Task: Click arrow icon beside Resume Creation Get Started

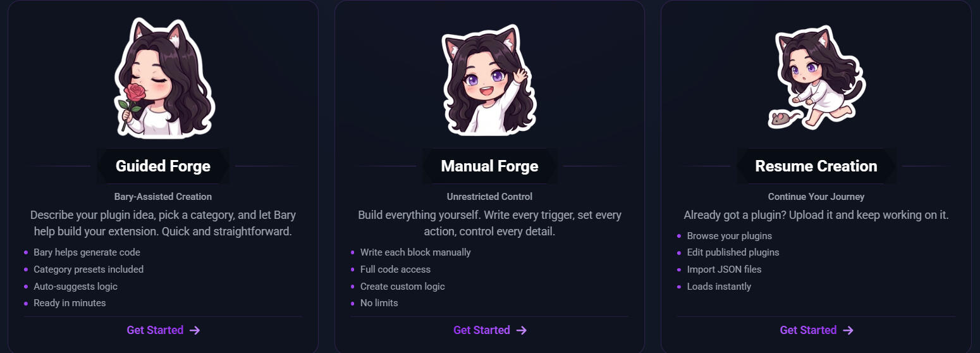Action: pos(848,330)
